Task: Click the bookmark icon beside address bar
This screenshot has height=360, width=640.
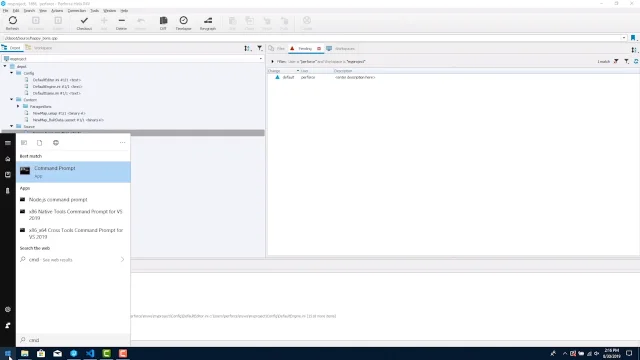Action: point(633,38)
